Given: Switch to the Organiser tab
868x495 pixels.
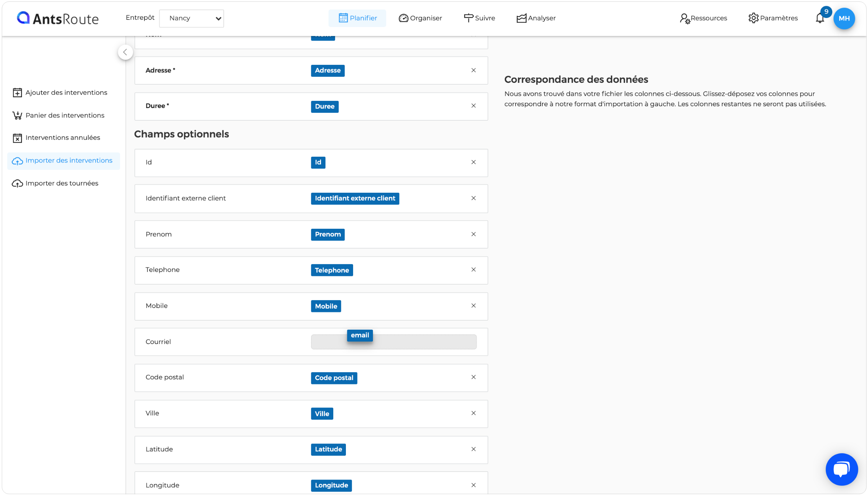Looking at the screenshot, I should click(420, 18).
